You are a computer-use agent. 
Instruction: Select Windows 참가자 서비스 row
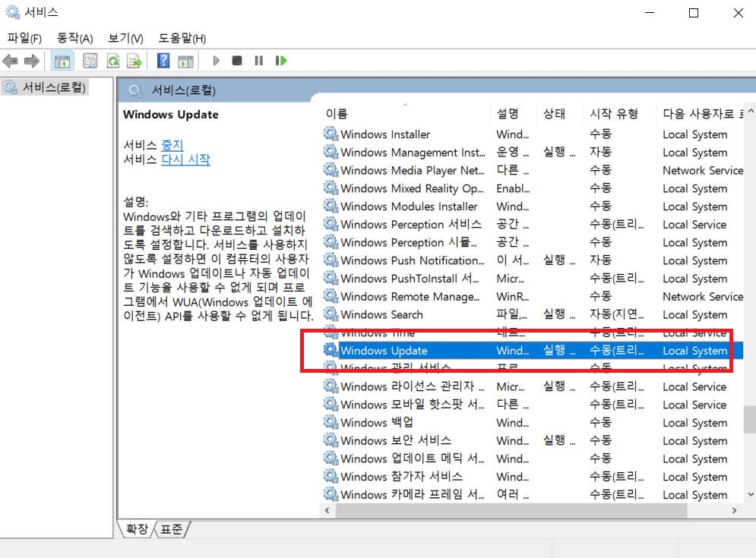coord(533,477)
